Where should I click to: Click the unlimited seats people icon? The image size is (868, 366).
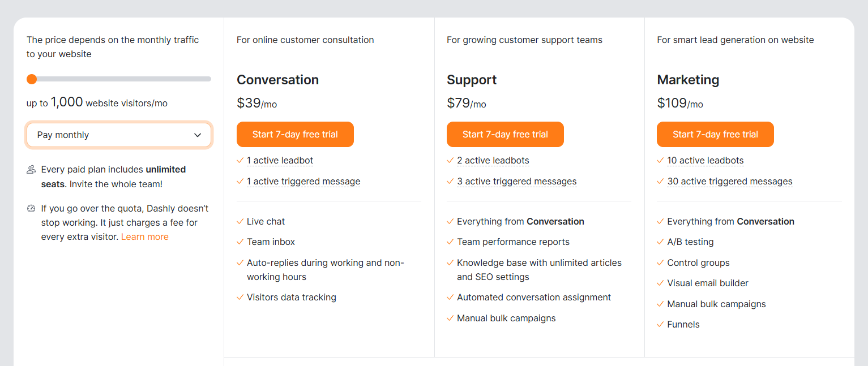pos(31,169)
